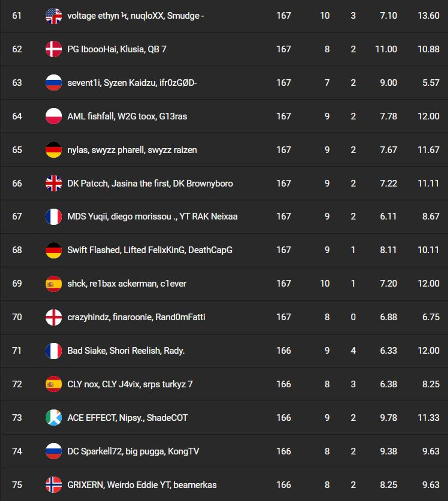The height and width of the screenshot is (501, 448).
Task: Click Poland flag next to AML fishfall
Action: (54, 116)
